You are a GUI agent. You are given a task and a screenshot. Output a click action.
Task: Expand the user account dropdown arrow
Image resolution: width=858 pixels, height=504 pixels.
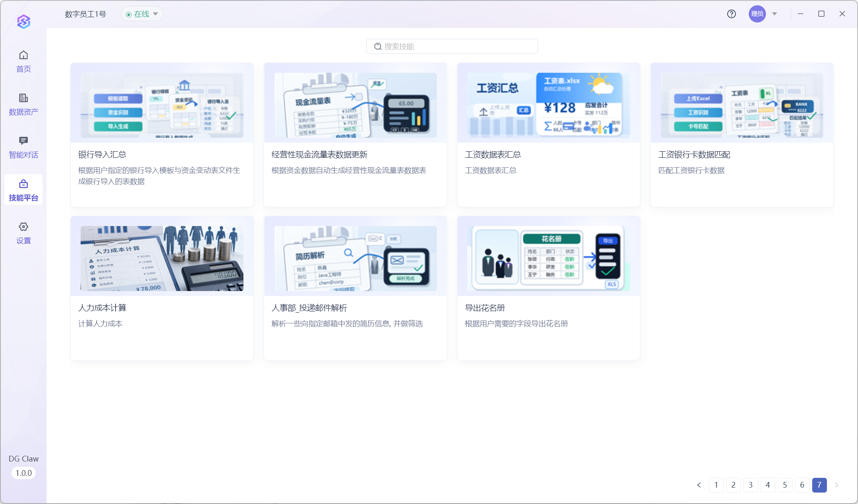775,14
